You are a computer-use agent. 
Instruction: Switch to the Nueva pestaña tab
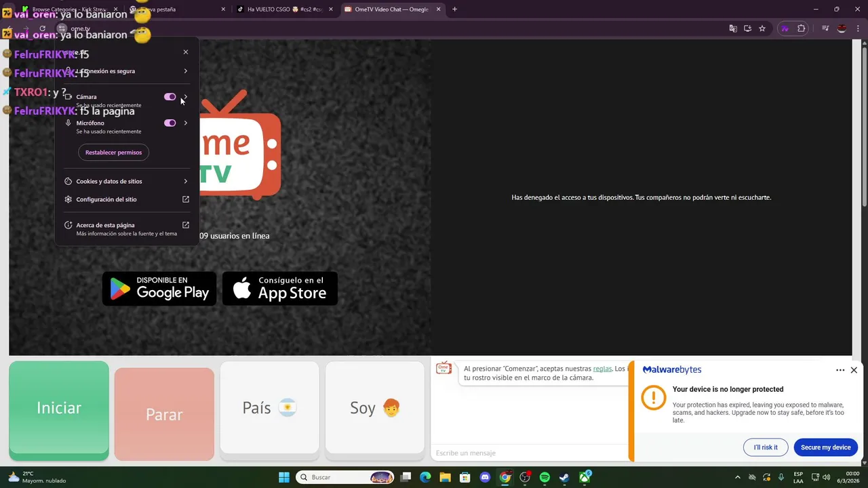pos(176,9)
